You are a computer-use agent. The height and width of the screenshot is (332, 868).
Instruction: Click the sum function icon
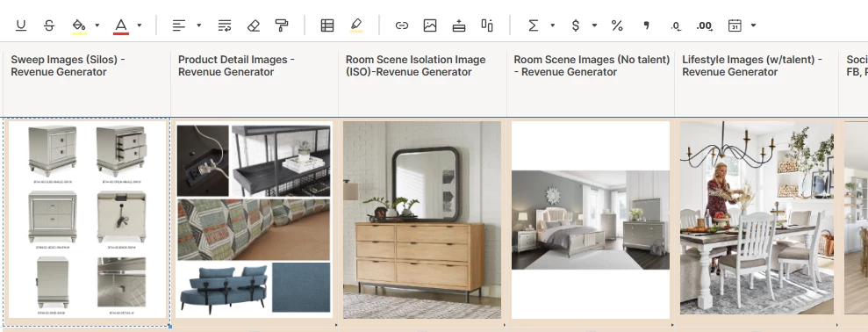click(x=533, y=25)
